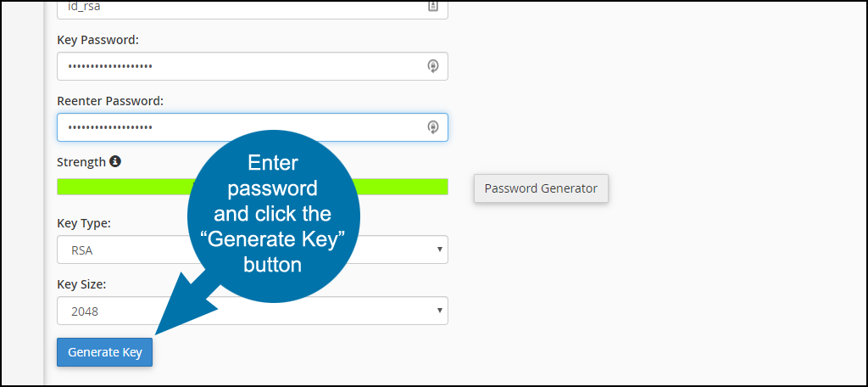Focus the Reenter Password input field
Screen dimensions: 868x387
253,127
